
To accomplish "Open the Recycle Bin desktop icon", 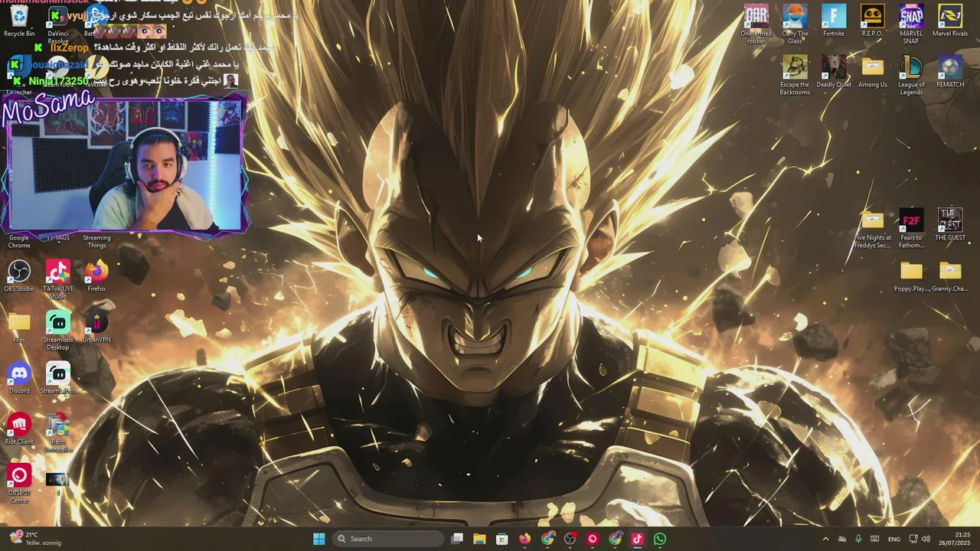I will pos(19,21).
